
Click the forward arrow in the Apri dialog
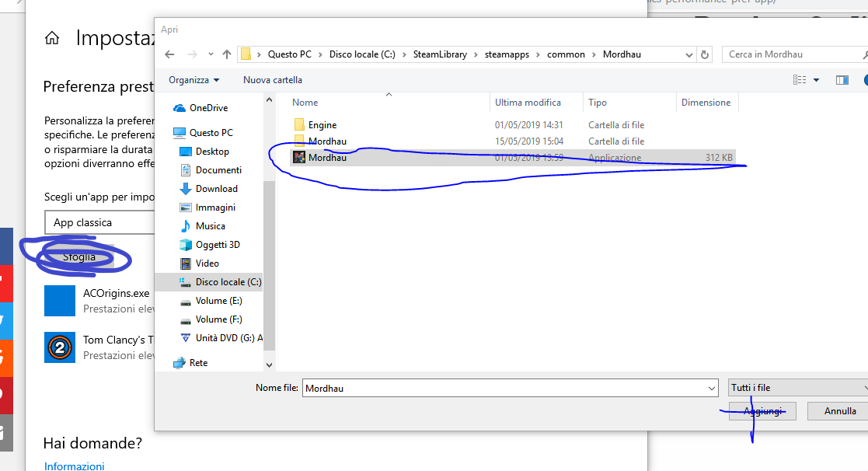click(x=192, y=54)
